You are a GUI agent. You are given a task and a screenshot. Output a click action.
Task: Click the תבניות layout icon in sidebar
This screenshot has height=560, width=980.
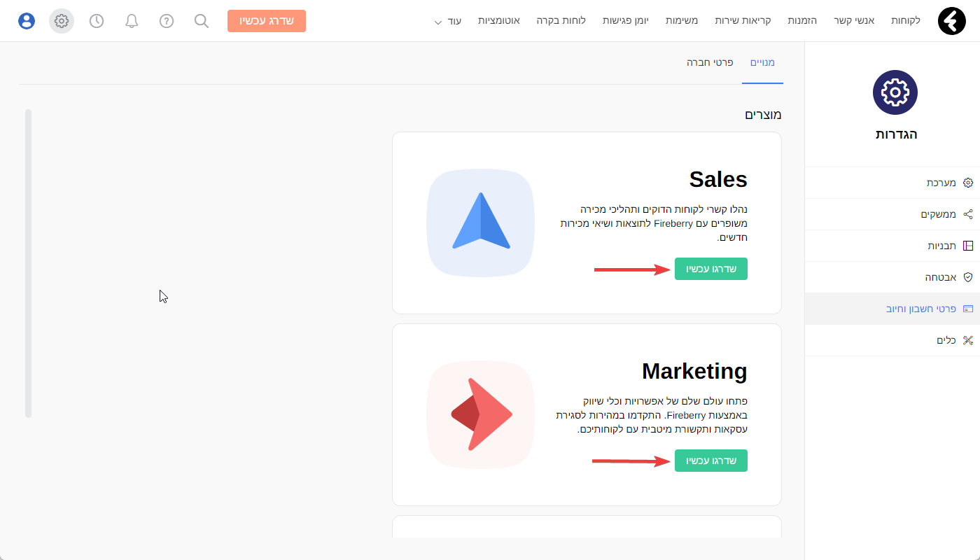click(968, 246)
